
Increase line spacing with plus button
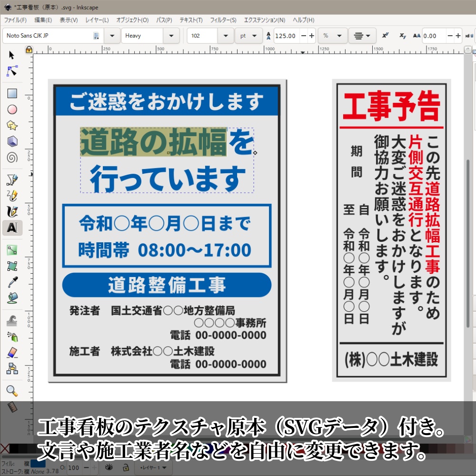click(311, 36)
